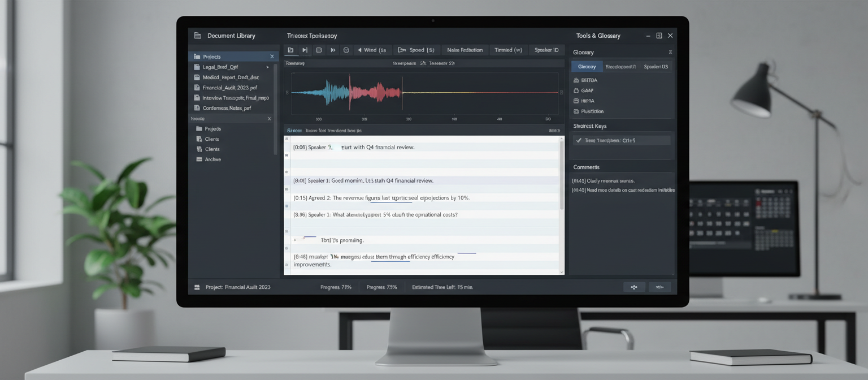Click the circular minus icon in toolbar

[x=346, y=50]
